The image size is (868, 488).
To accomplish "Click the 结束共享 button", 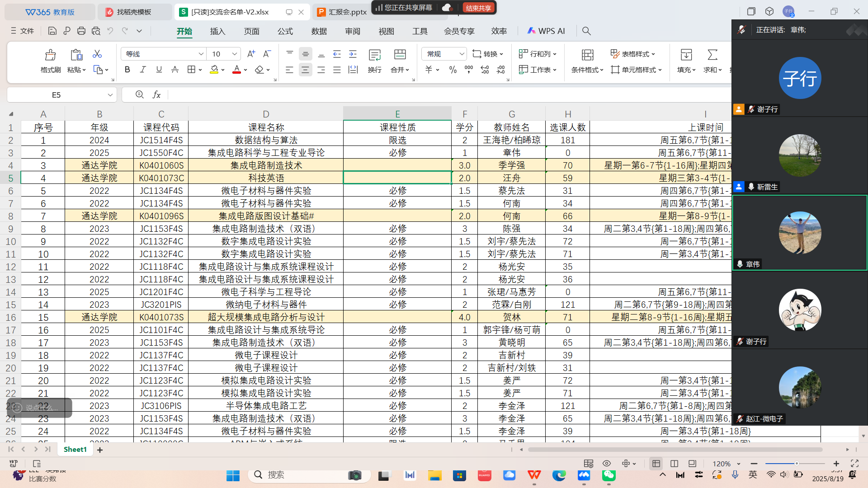I will coord(478,8).
